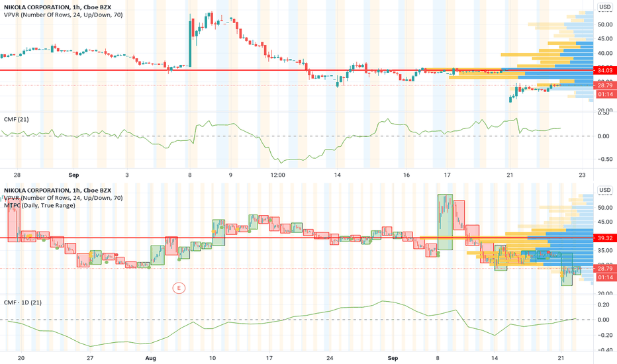Click the 23 date label
Image resolution: width=617 pixels, height=364 pixels.
coord(583,175)
